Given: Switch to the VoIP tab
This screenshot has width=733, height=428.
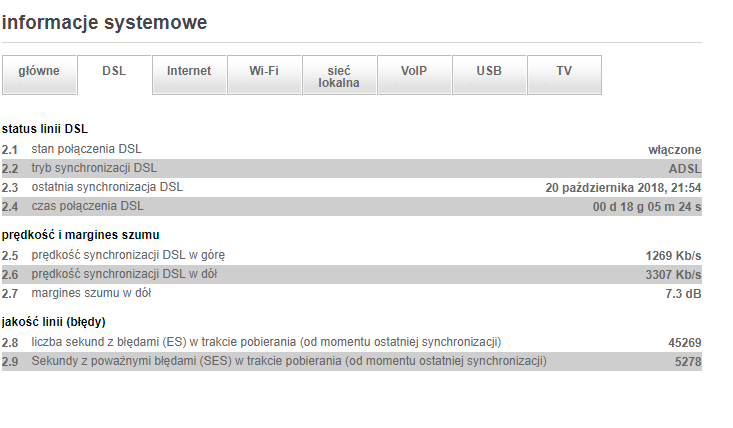Looking at the screenshot, I should point(414,72).
